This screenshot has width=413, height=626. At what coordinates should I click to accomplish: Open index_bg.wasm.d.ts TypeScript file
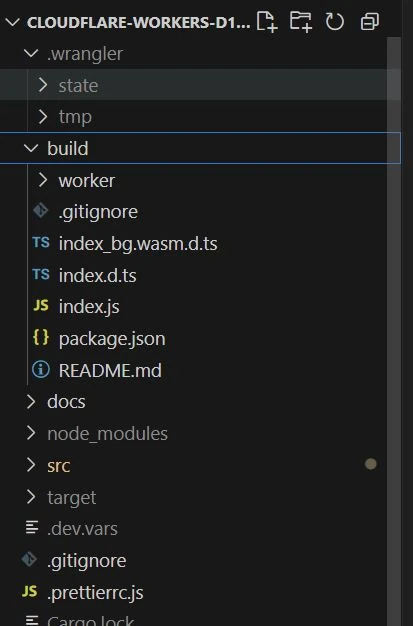tap(138, 244)
